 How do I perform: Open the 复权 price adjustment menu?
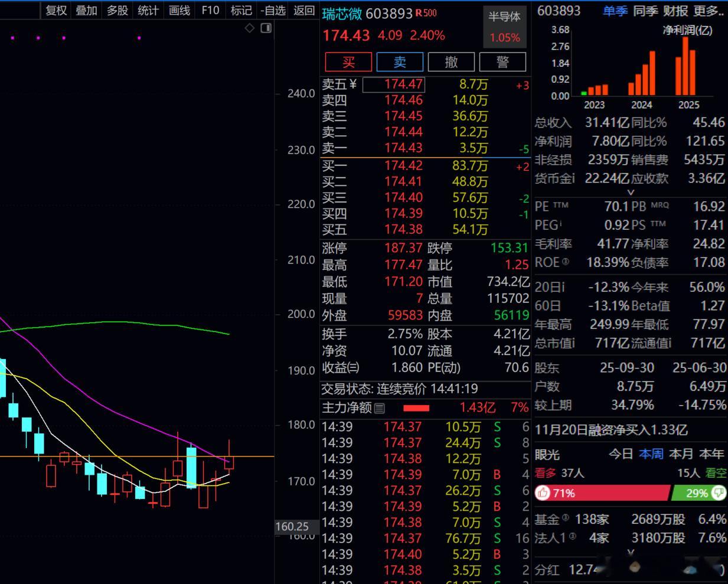click(56, 10)
